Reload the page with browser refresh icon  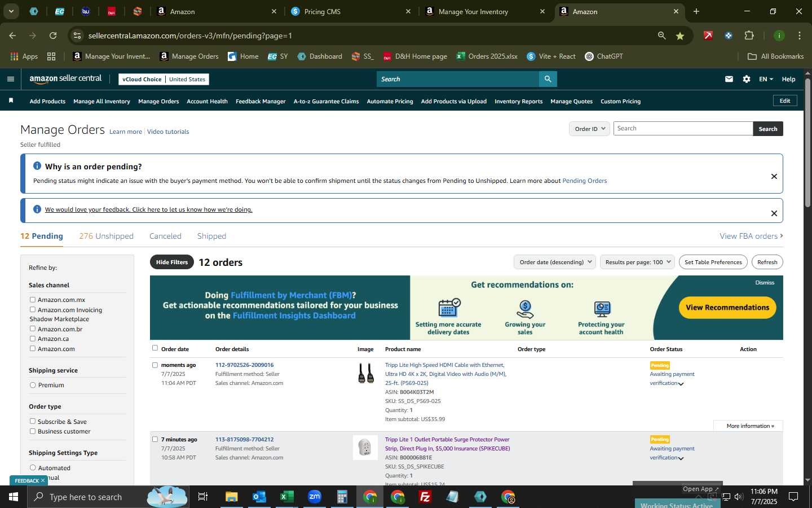click(x=53, y=36)
